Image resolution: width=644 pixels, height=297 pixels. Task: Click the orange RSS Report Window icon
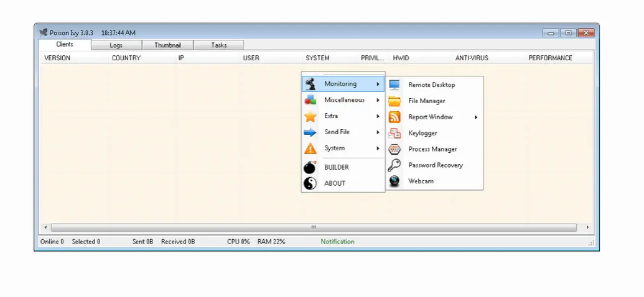click(394, 117)
